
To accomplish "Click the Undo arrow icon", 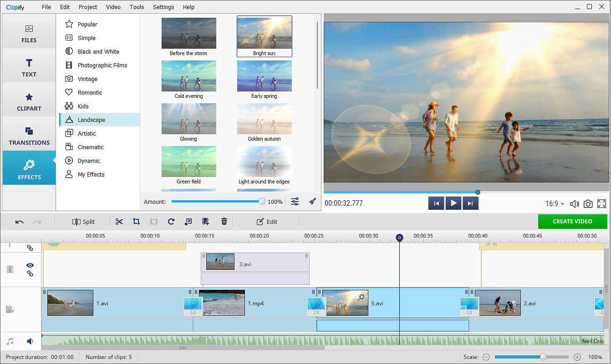I will point(20,222).
